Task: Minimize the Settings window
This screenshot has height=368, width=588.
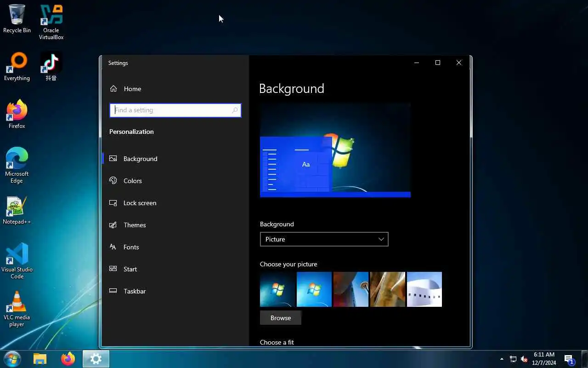Action: coord(417,63)
